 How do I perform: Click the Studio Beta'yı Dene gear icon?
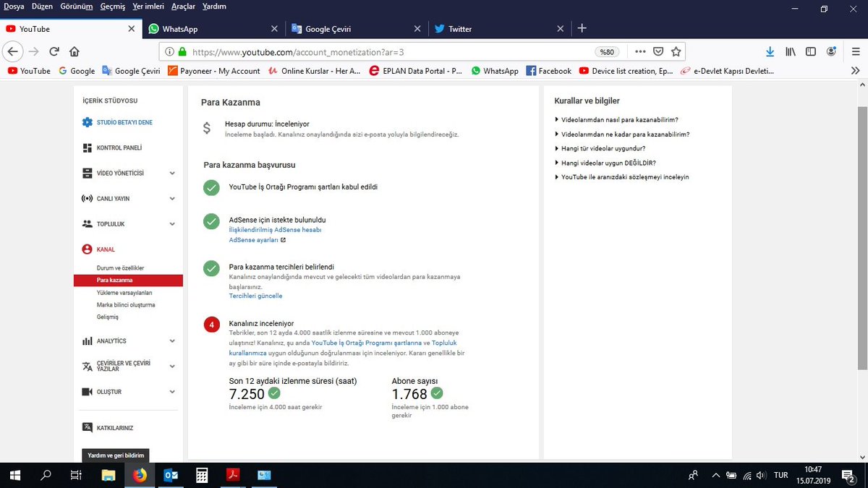87,122
